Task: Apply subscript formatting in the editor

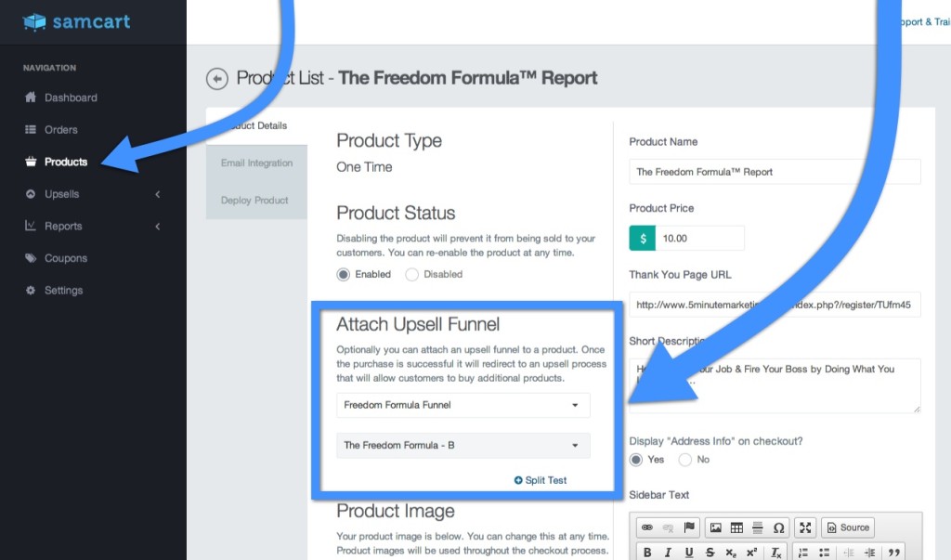Action: point(731,553)
